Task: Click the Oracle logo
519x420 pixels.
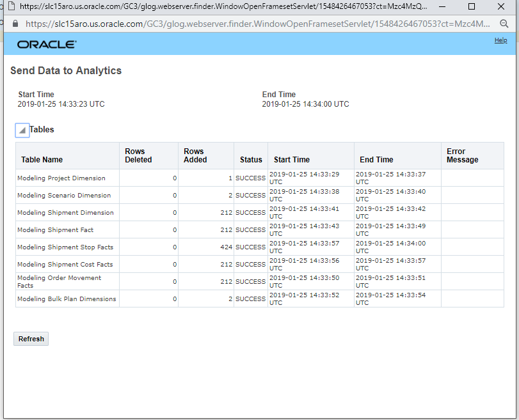Action: click(47, 44)
